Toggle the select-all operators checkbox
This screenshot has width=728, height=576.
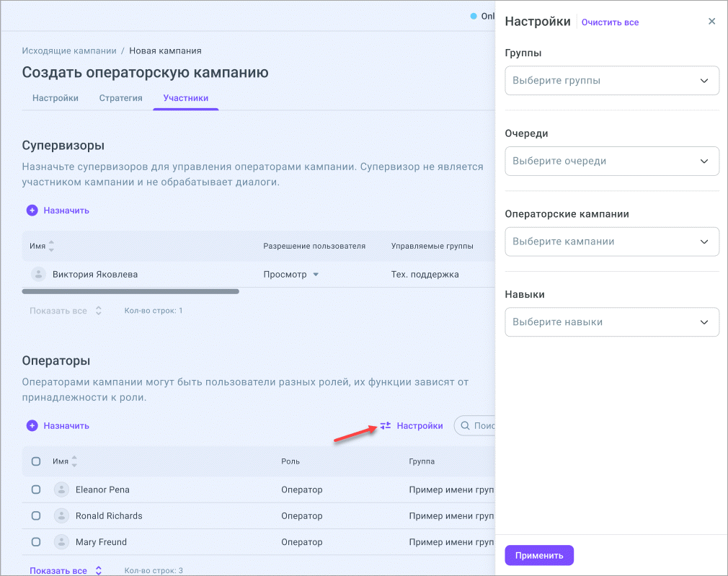[x=36, y=461]
